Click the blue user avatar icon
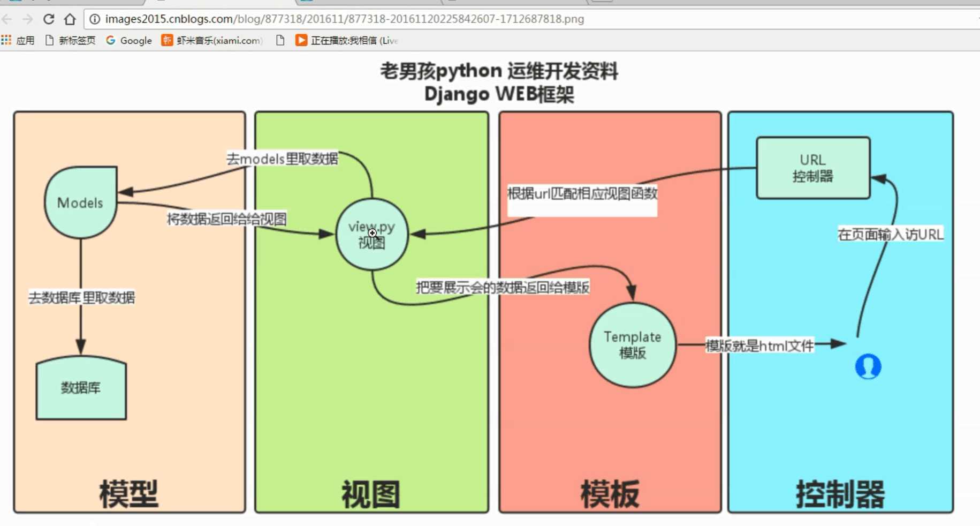 click(868, 367)
